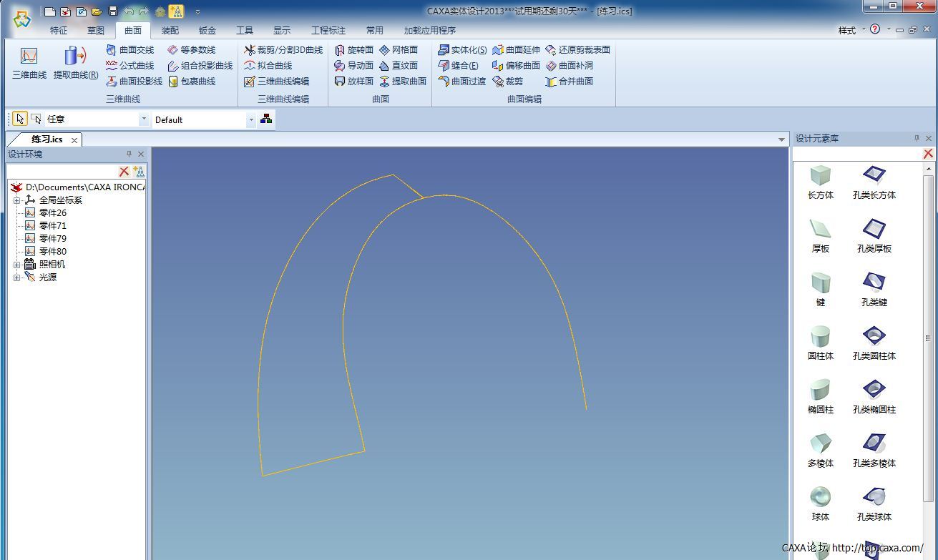Screen dimensions: 938x560
Task: Choose the 曲面交线 surface intersection tool
Action: (130, 50)
